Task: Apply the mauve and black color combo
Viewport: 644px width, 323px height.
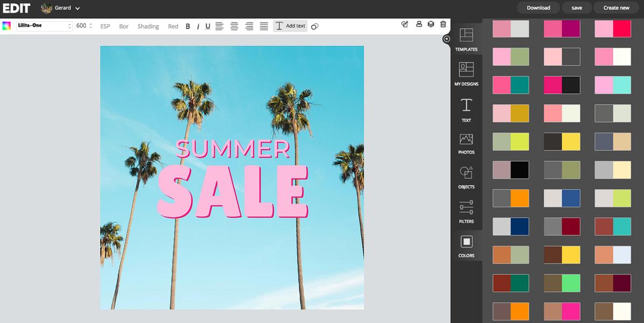Action: point(511,170)
